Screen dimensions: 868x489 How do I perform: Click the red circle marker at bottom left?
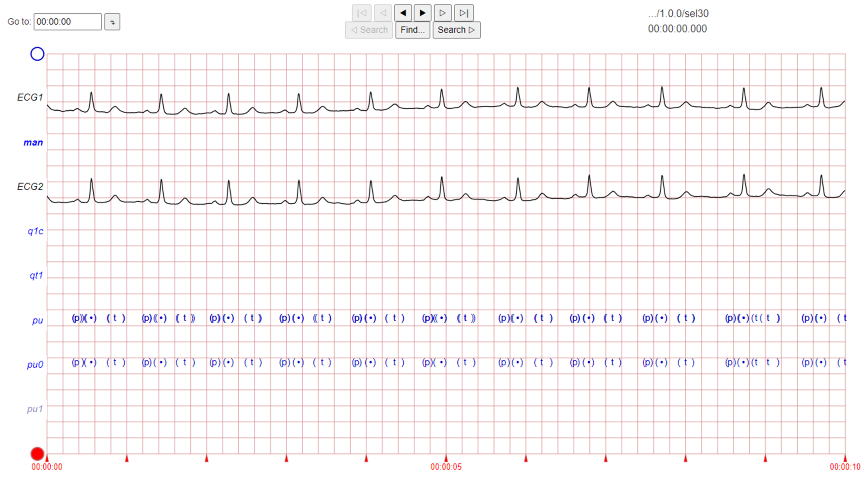tap(37, 453)
